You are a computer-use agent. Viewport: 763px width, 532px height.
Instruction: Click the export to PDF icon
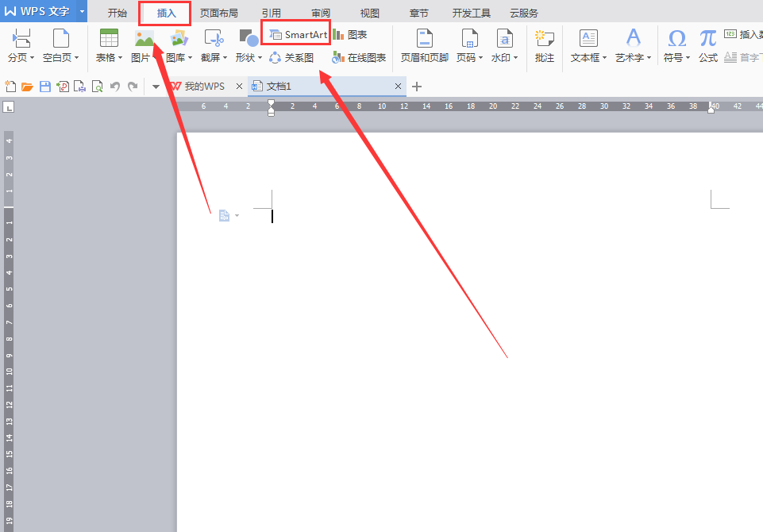tap(62, 87)
